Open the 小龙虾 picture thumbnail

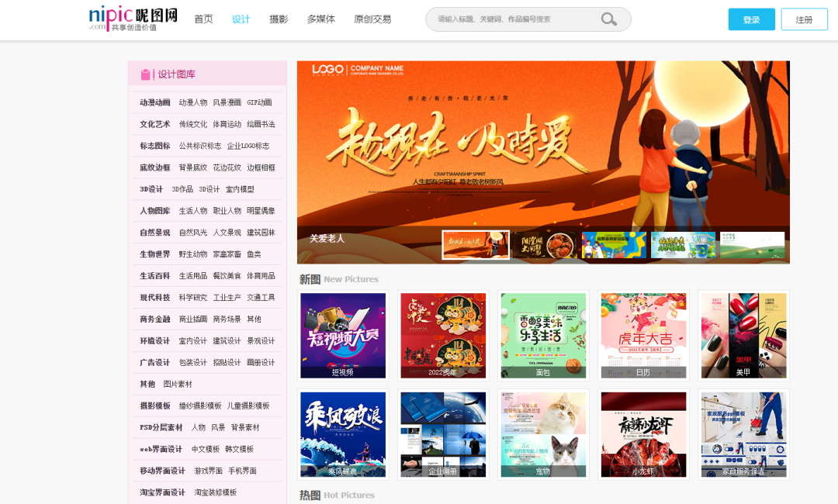643,434
